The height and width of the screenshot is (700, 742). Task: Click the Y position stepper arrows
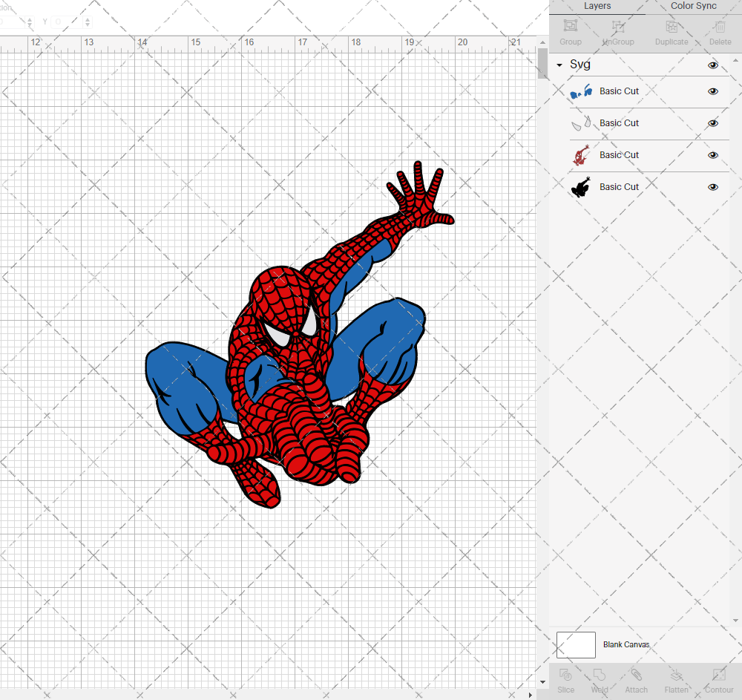[x=87, y=22]
